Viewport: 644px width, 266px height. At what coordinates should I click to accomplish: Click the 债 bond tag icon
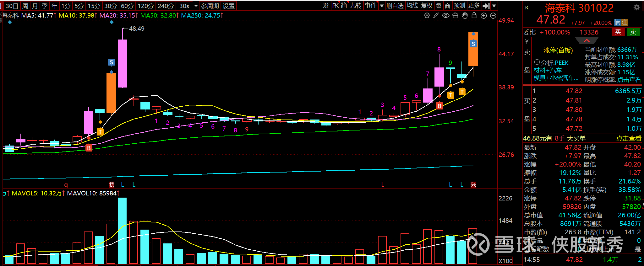pos(617,22)
